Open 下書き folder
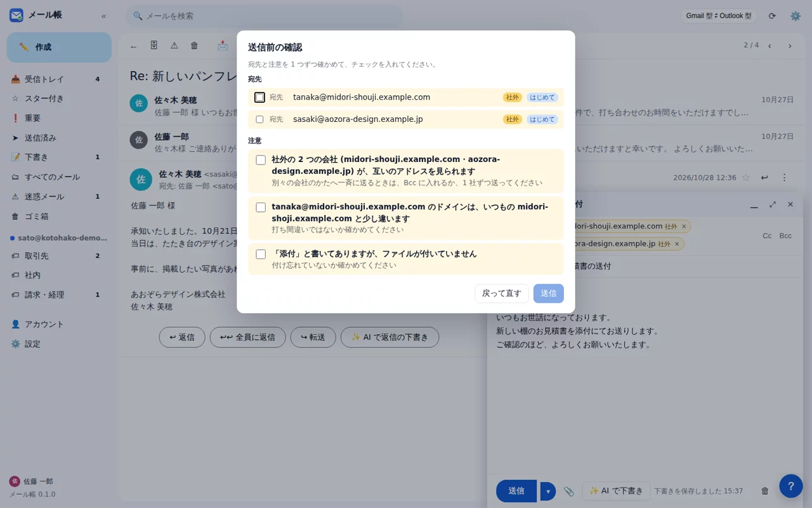The width and height of the screenshot is (812, 508). pyautogui.click(x=59, y=157)
